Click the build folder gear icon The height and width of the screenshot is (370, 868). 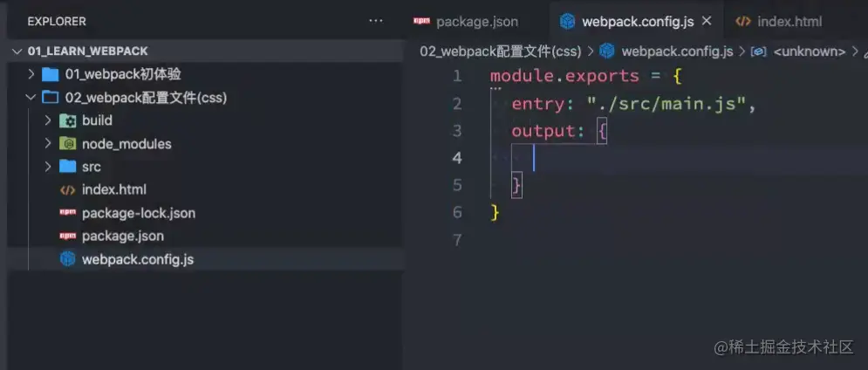click(67, 120)
